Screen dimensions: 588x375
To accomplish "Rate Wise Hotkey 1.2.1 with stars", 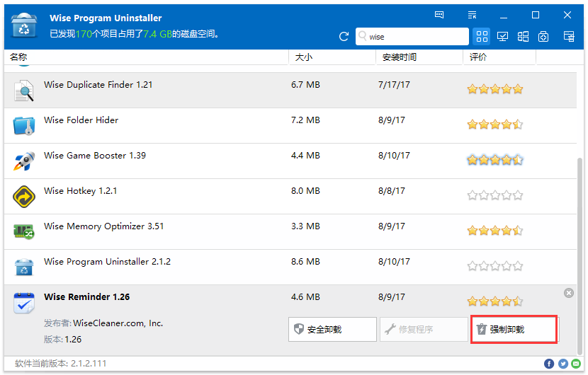I will pos(494,195).
